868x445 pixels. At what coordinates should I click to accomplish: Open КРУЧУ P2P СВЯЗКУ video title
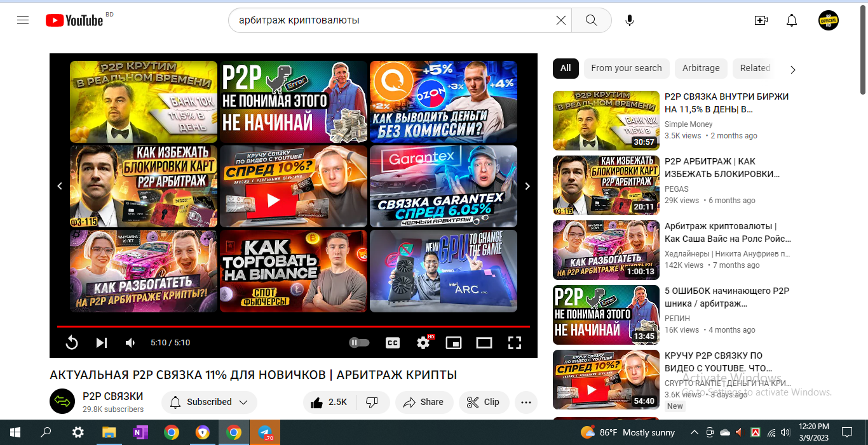coord(718,362)
